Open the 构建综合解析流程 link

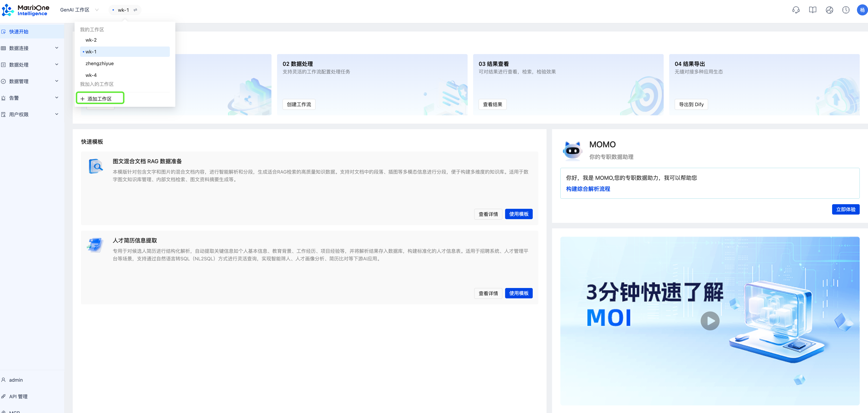tap(588, 189)
